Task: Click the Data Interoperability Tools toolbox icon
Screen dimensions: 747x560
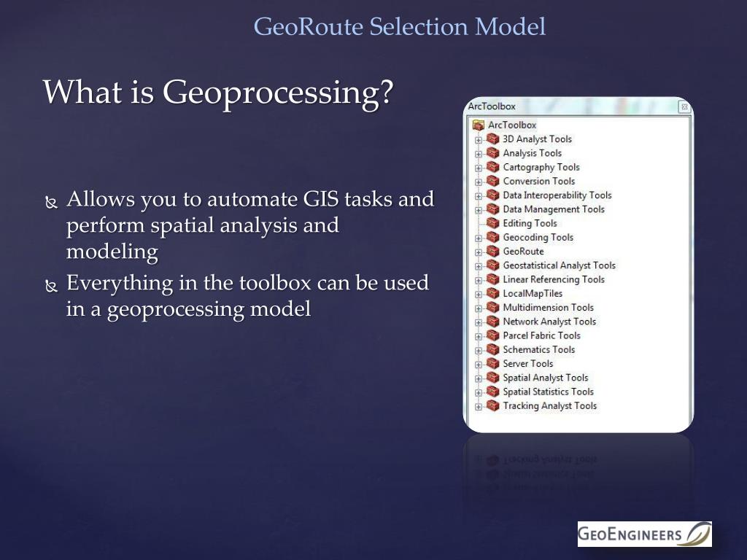Action: tap(492, 195)
